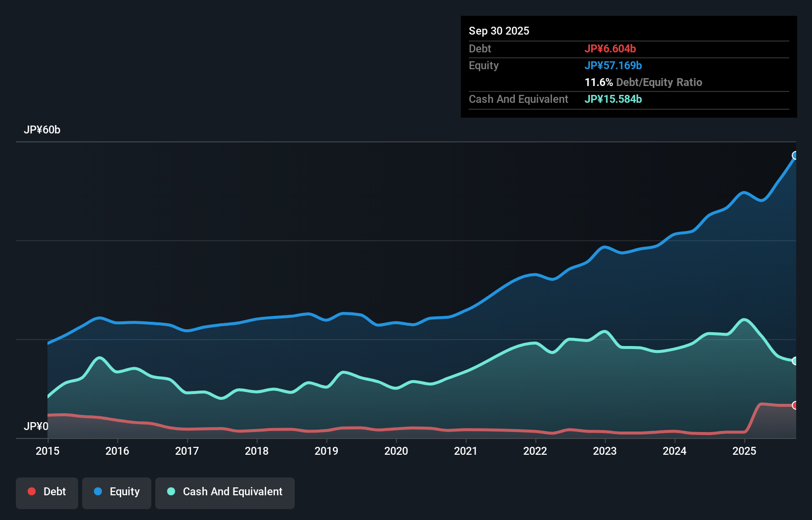Click the red Debt legend dot icon

click(x=32, y=491)
